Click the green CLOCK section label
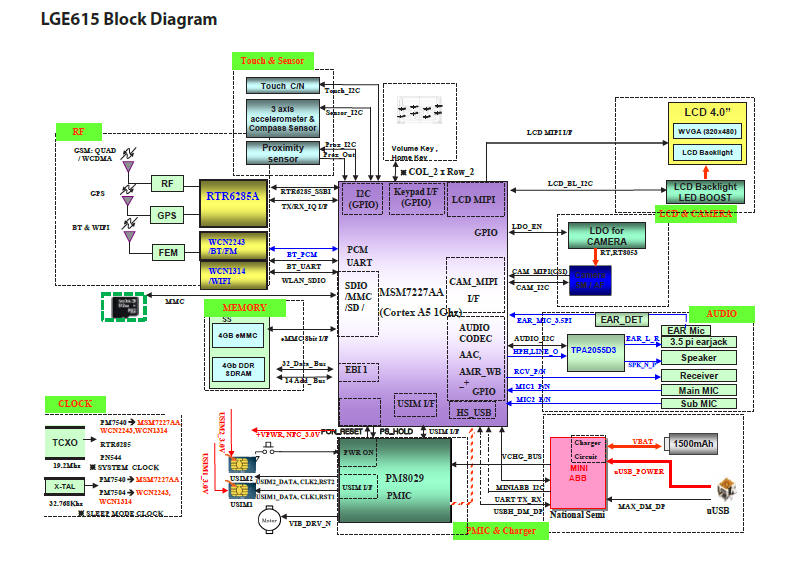 pos(75,404)
